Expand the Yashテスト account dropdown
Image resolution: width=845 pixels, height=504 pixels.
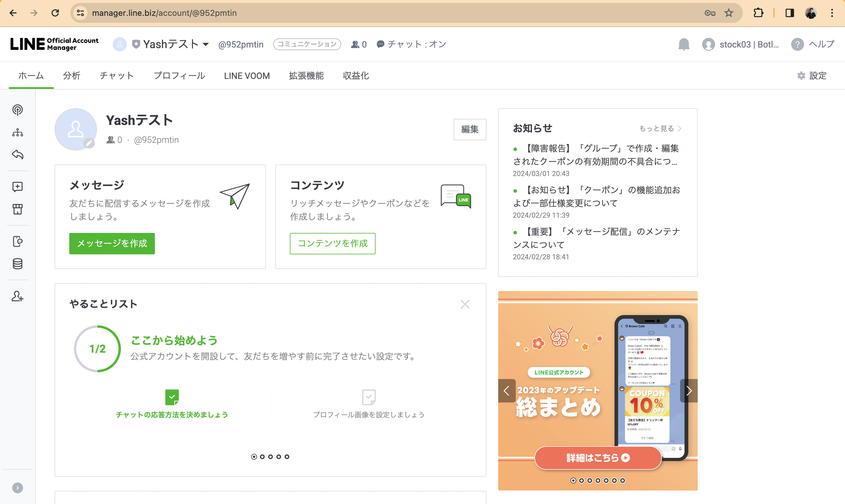click(206, 44)
